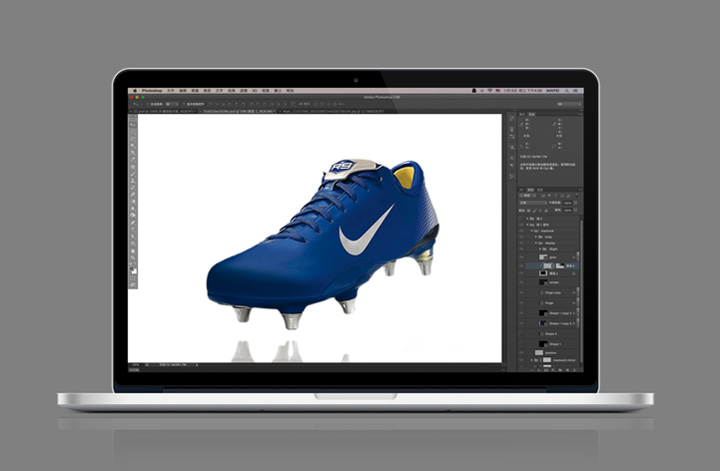Hide the body layer group
The width and height of the screenshot is (720, 471).
521,237
